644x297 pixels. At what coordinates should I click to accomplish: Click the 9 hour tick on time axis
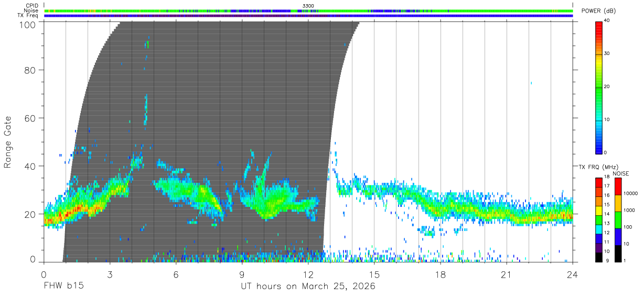(x=242, y=274)
